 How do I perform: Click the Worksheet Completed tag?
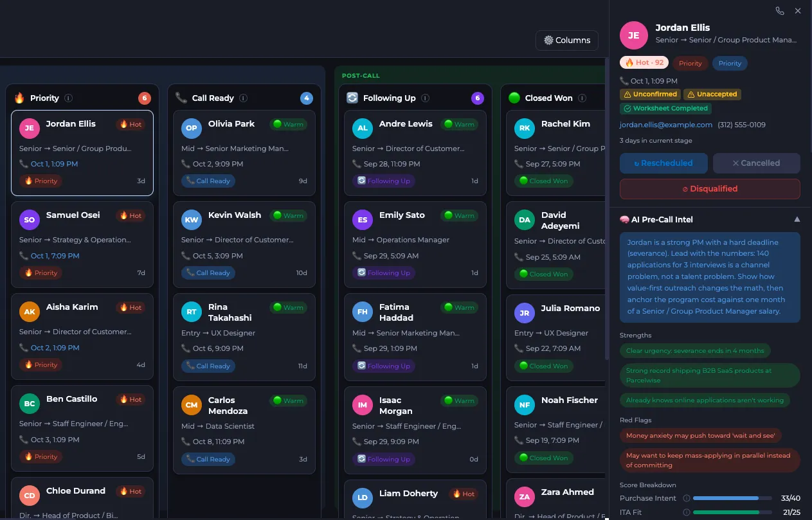(665, 109)
